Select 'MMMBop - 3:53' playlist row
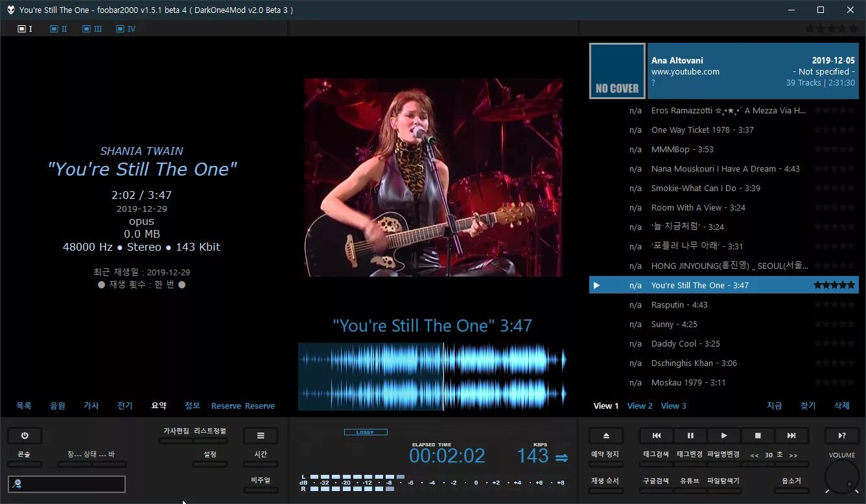The width and height of the screenshot is (866, 504). pos(724,149)
